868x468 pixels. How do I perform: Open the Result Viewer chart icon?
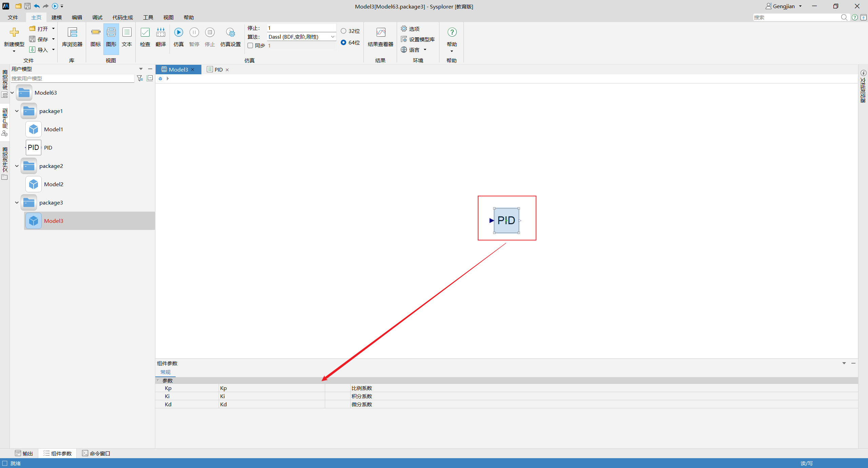click(x=380, y=33)
